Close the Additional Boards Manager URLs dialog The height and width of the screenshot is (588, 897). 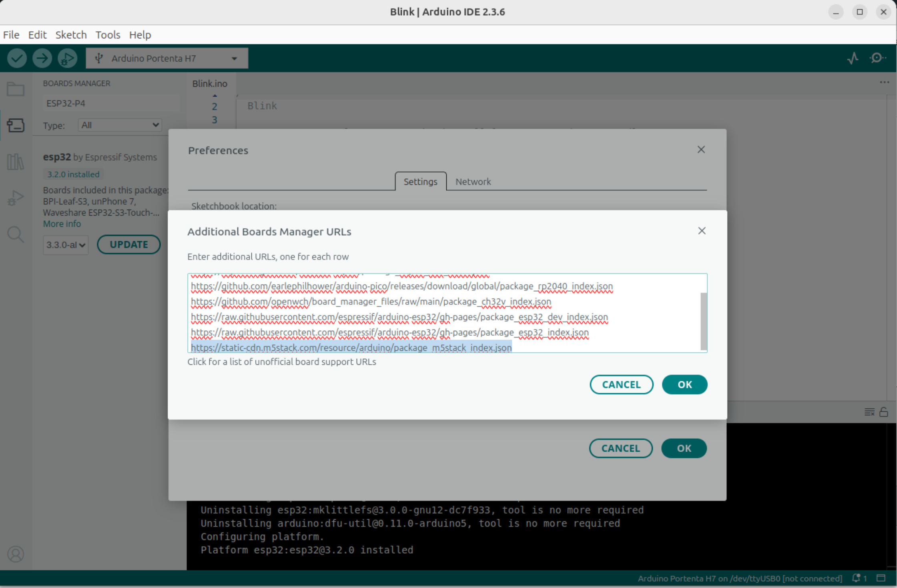point(702,231)
